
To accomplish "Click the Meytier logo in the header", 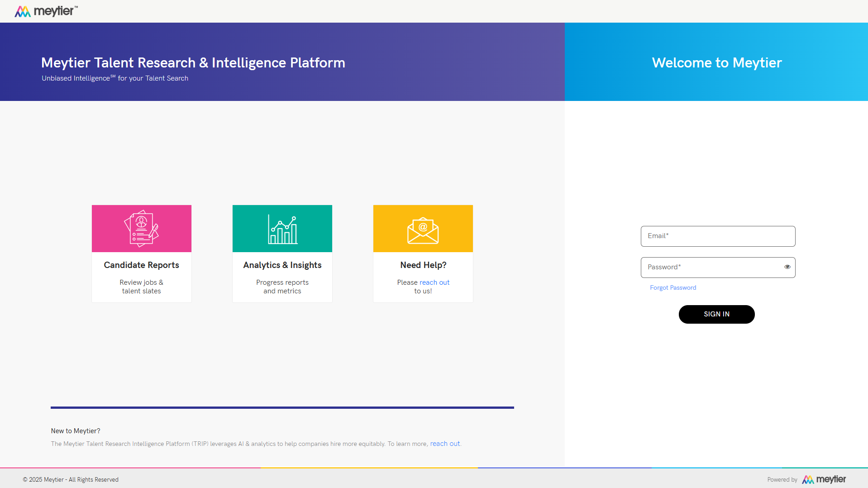I will 46,11.
